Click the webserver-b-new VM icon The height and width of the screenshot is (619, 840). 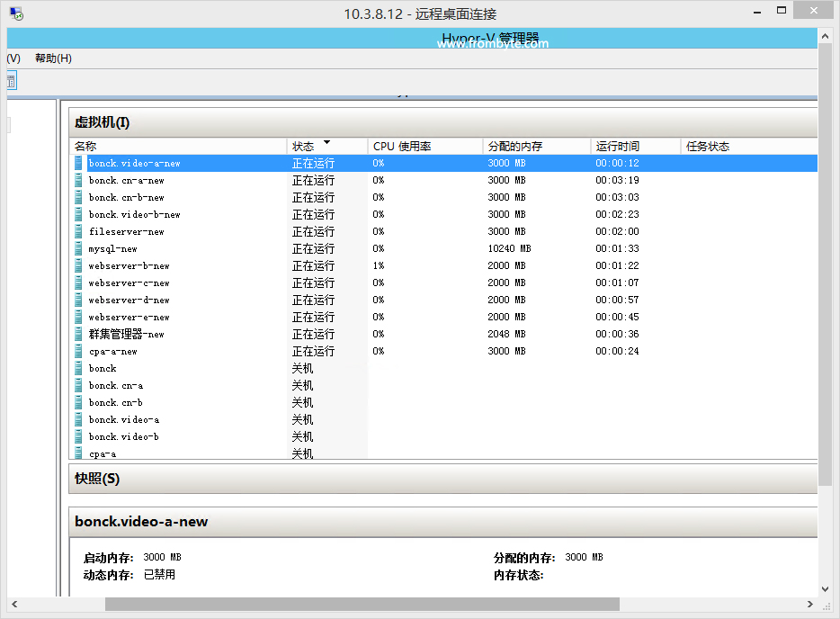[79, 265]
